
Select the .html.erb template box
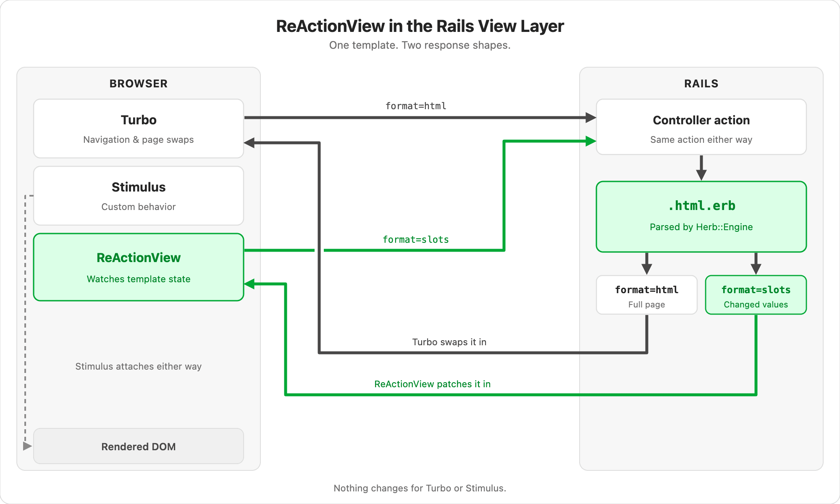point(701,217)
